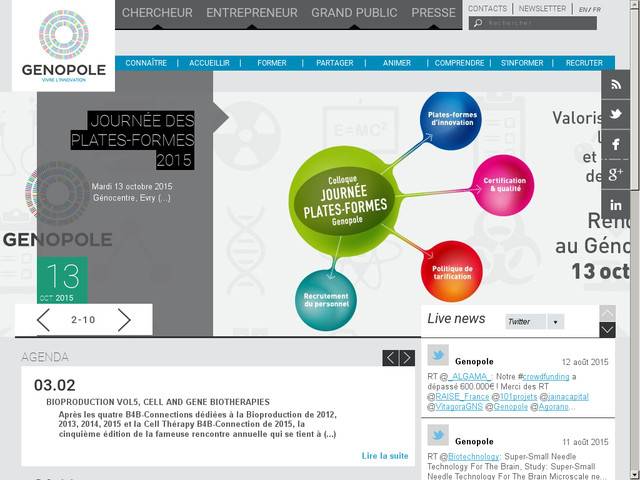
Task: Click the 12 août 2015 tweet date
Action: (585, 362)
